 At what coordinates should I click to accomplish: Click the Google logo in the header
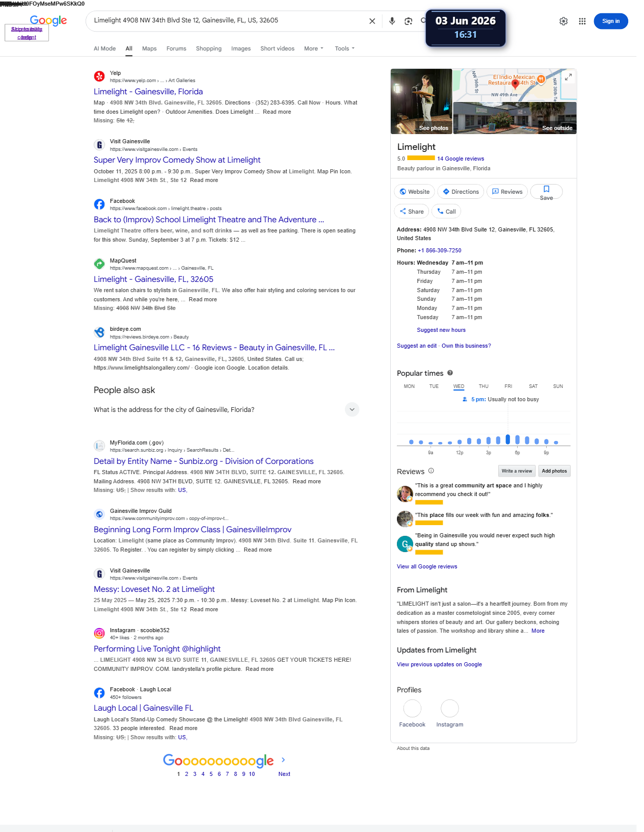[48, 20]
